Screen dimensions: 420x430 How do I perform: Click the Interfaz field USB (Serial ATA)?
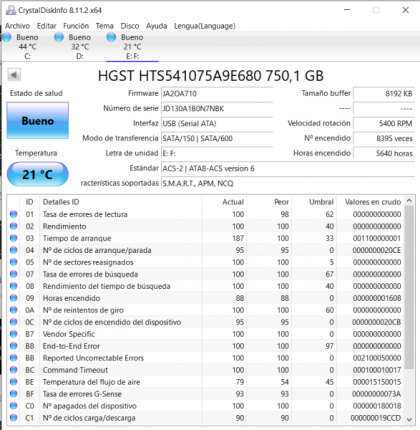pyautogui.click(x=217, y=123)
